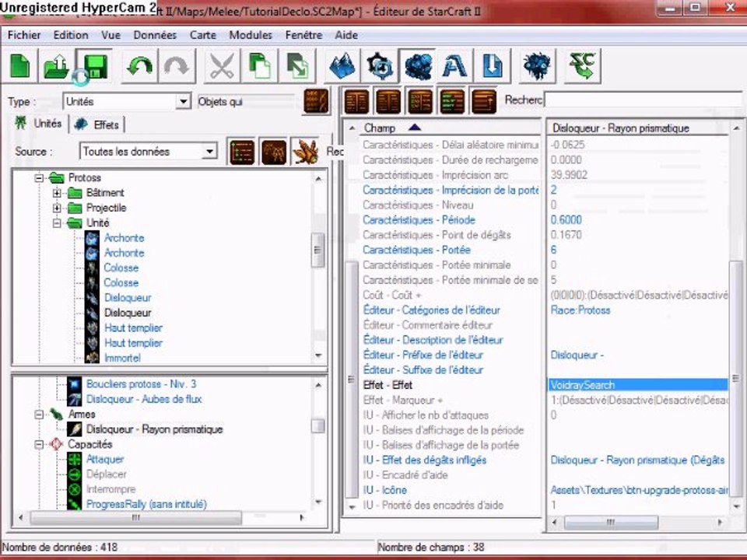The width and height of the screenshot is (747, 560).
Task: Expand the Projectile folder
Action: coord(57,208)
